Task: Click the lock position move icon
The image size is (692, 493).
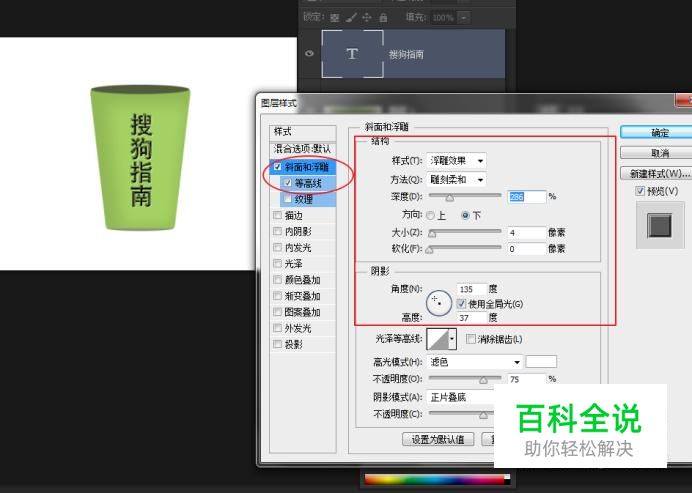Action: click(x=366, y=18)
